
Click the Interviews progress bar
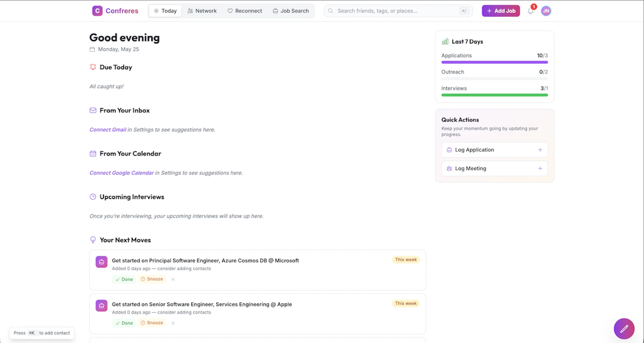point(495,95)
